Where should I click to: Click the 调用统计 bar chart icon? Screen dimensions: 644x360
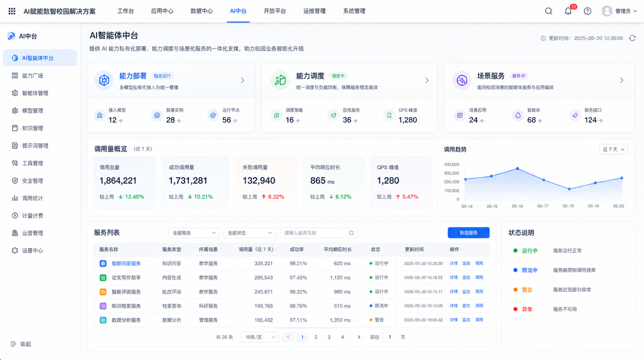tap(15, 198)
